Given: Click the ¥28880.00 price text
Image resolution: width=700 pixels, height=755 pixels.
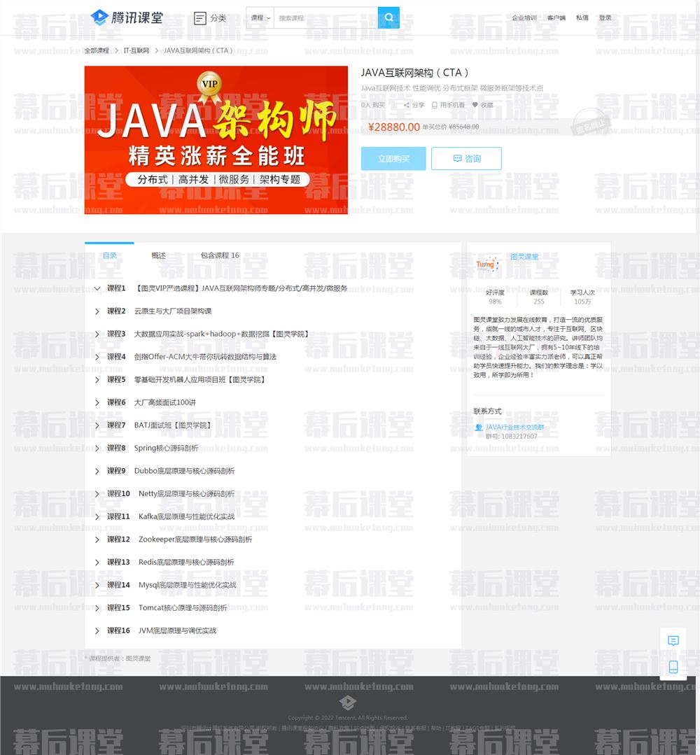Looking at the screenshot, I should [393, 127].
